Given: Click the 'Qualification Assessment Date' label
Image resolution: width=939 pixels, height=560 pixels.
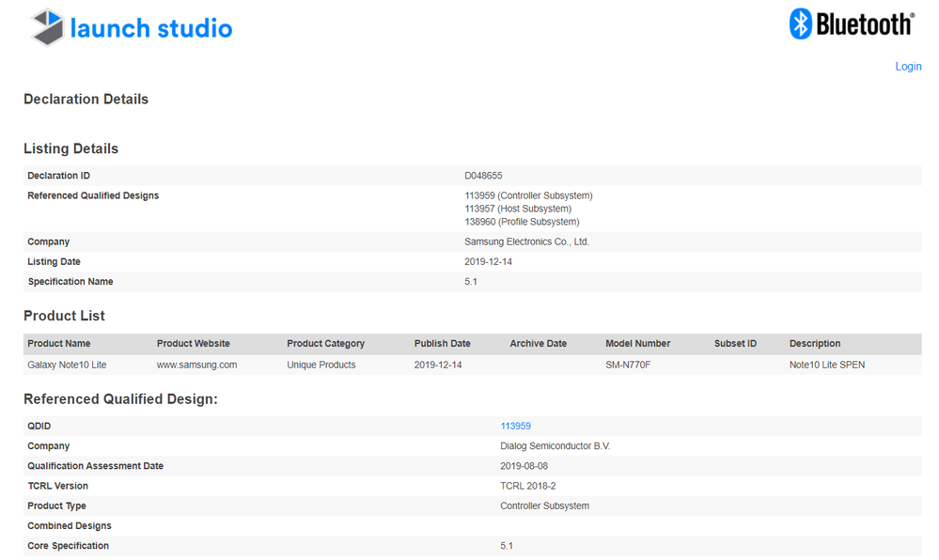Looking at the screenshot, I should [95, 466].
